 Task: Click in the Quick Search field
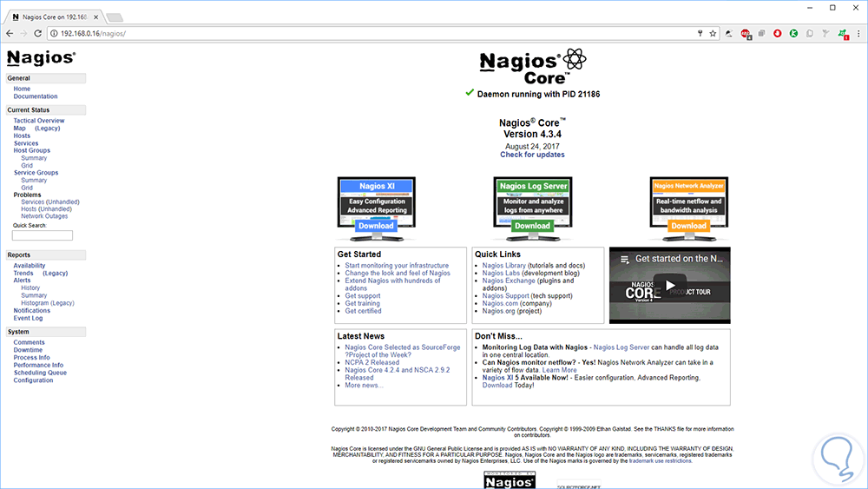click(42, 235)
